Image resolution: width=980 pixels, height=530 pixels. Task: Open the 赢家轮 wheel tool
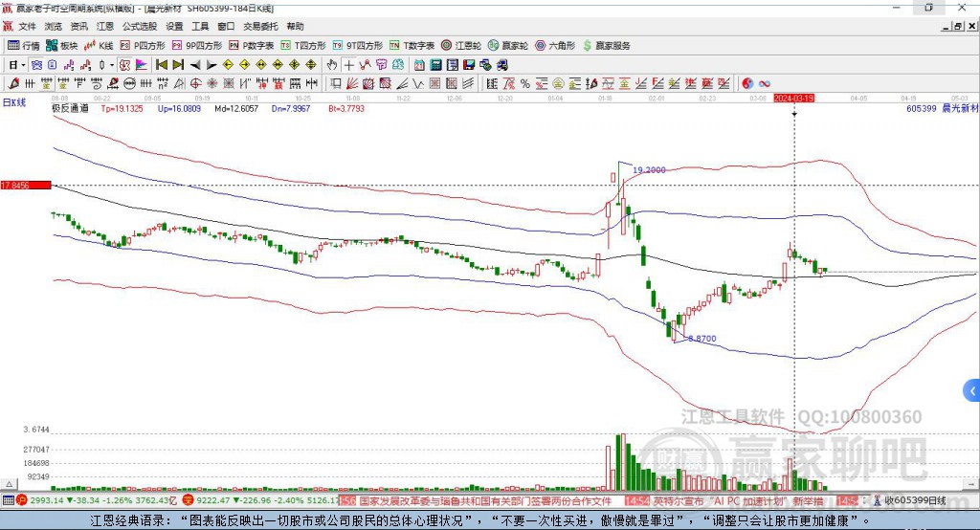coord(508,46)
